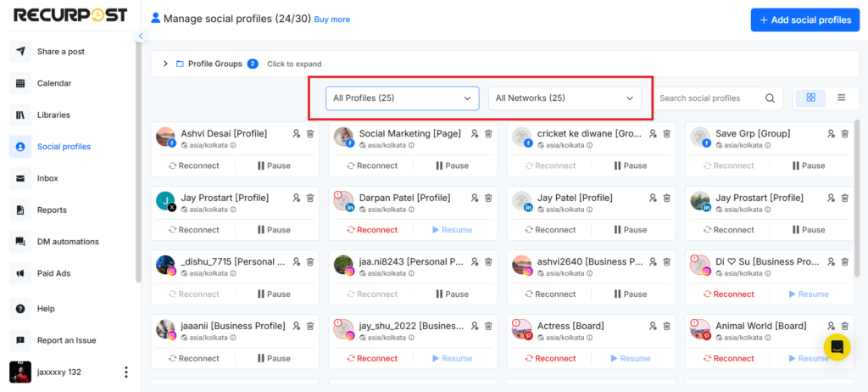Screen dimensions: 868x392
Task: Pause the Social Marketing [Page] profile
Action: coord(453,165)
